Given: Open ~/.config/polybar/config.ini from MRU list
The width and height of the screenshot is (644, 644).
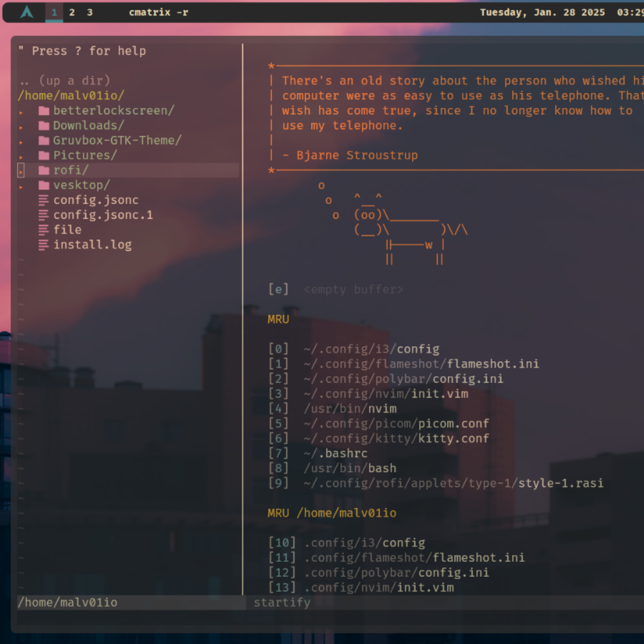Looking at the screenshot, I should (x=403, y=379).
